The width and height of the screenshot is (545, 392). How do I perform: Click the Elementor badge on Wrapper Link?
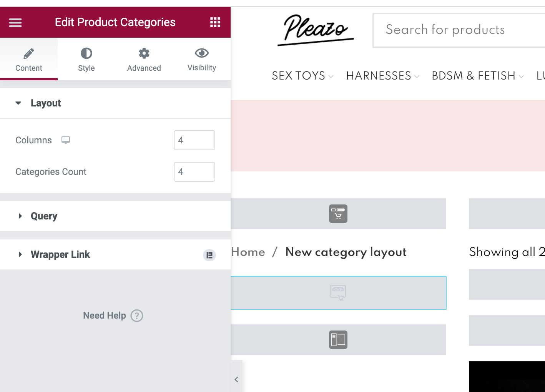[x=209, y=255]
